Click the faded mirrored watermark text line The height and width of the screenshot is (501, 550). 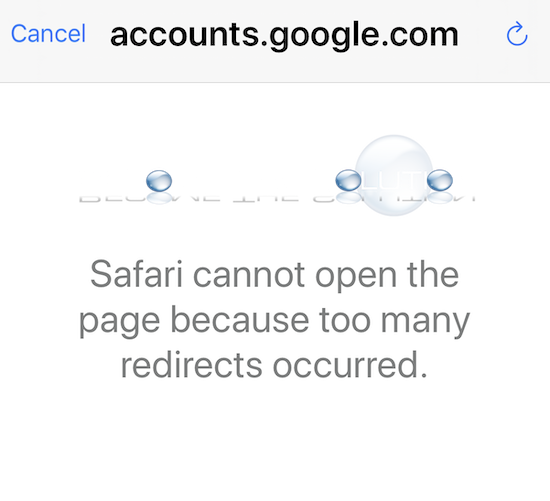point(277,198)
